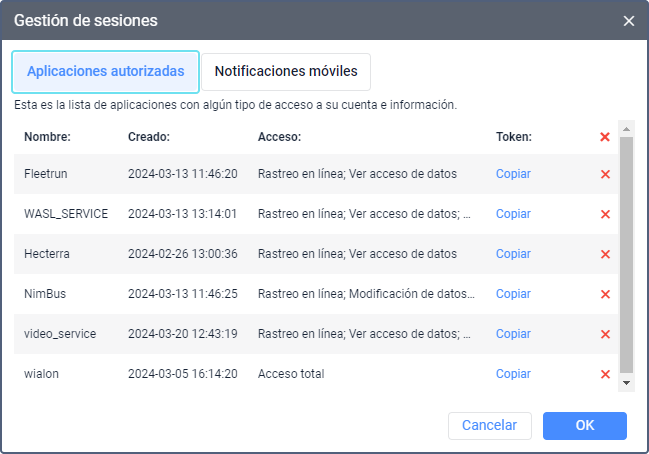The height and width of the screenshot is (454, 649).
Task: Copy the Hecterra token
Action: pyautogui.click(x=513, y=254)
